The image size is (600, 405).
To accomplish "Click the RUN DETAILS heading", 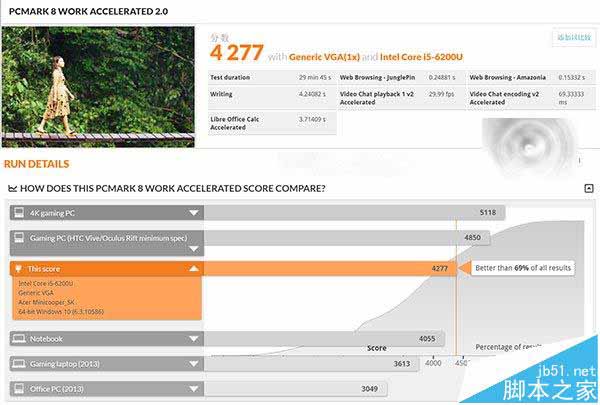I will [x=37, y=164].
